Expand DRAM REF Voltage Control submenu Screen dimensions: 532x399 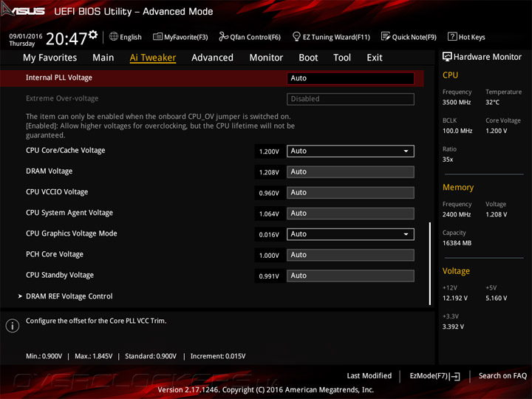click(69, 296)
